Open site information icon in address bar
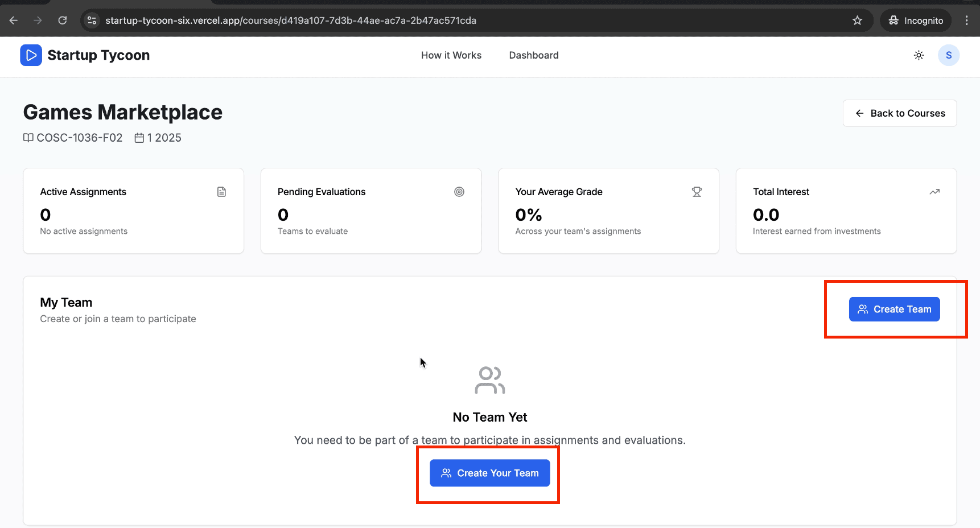Viewport: 980px width, 528px height. (92, 20)
